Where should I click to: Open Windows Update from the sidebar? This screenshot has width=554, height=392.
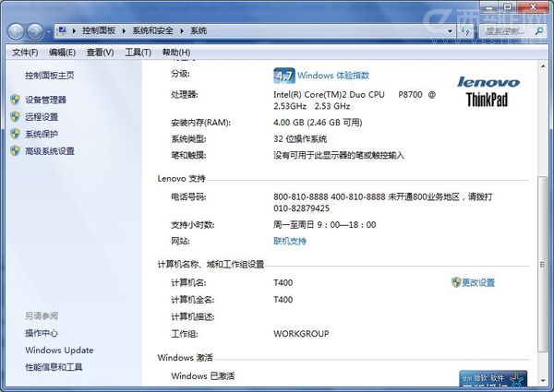pos(59,350)
